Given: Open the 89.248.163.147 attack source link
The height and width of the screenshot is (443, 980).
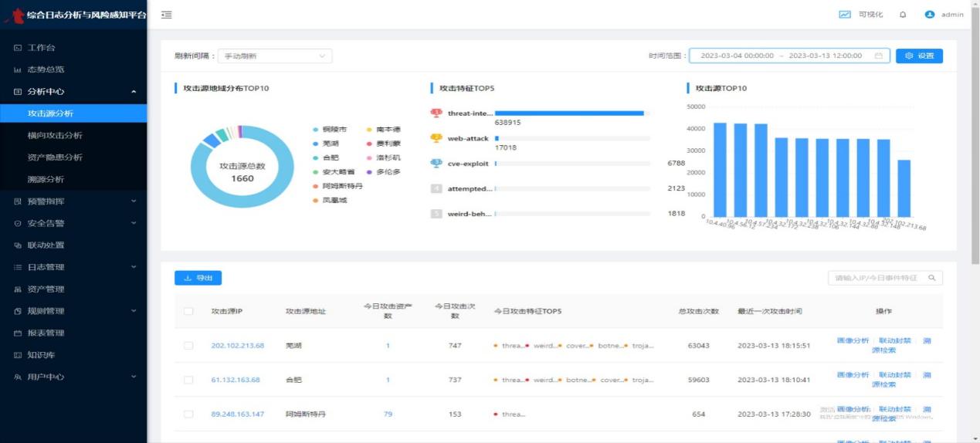Looking at the screenshot, I should [x=237, y=414].
